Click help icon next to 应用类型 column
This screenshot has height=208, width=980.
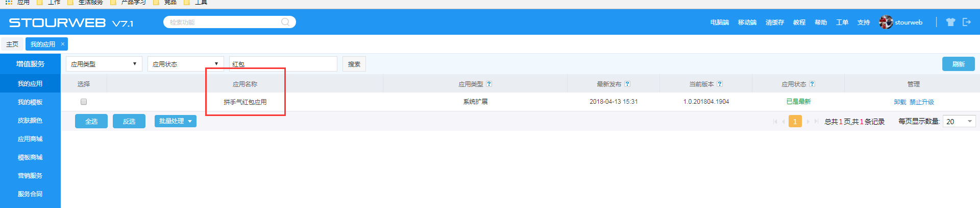point(489,84)
